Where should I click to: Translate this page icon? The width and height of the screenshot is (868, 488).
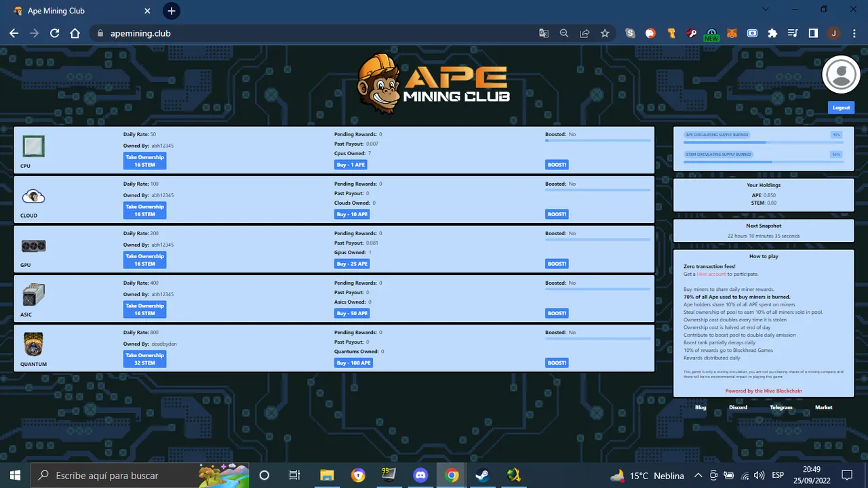click(544, 33)
